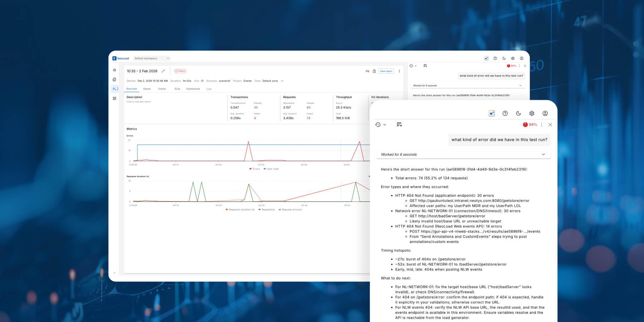644x322 pixels.
Task: Expand the left sidebar with the bottom chevron
Action: (x=114, y=273)
